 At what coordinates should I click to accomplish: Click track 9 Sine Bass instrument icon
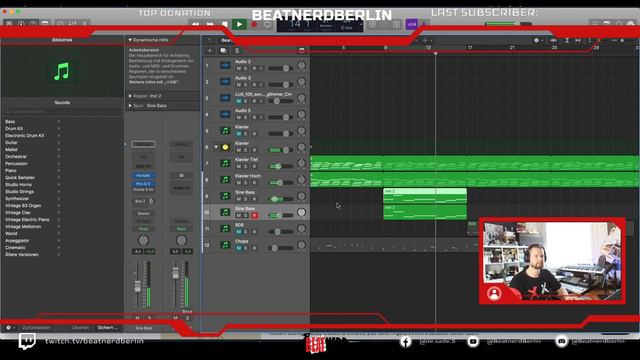(x=225, y=196)
